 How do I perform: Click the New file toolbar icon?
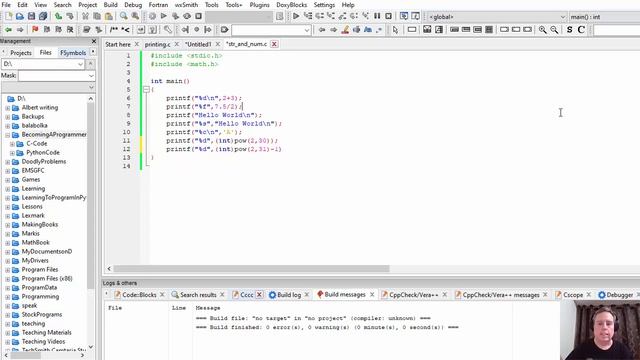[9, 16]
